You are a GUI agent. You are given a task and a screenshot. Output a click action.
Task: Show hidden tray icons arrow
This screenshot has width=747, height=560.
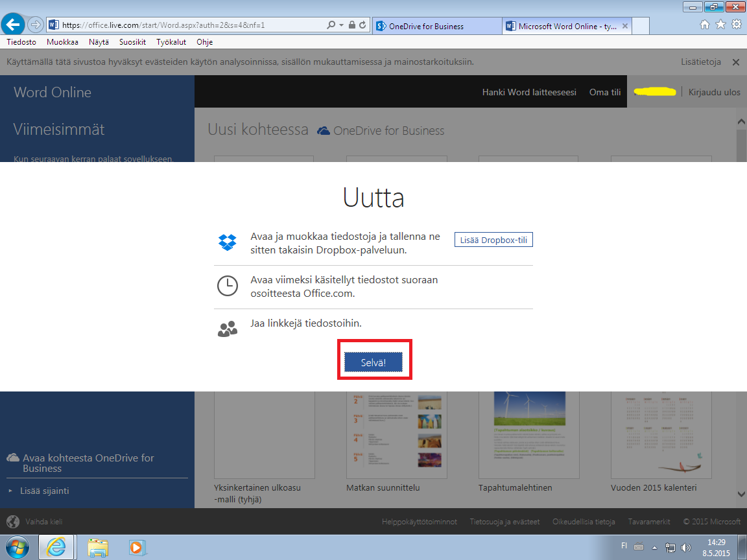[x=654, y=548]
